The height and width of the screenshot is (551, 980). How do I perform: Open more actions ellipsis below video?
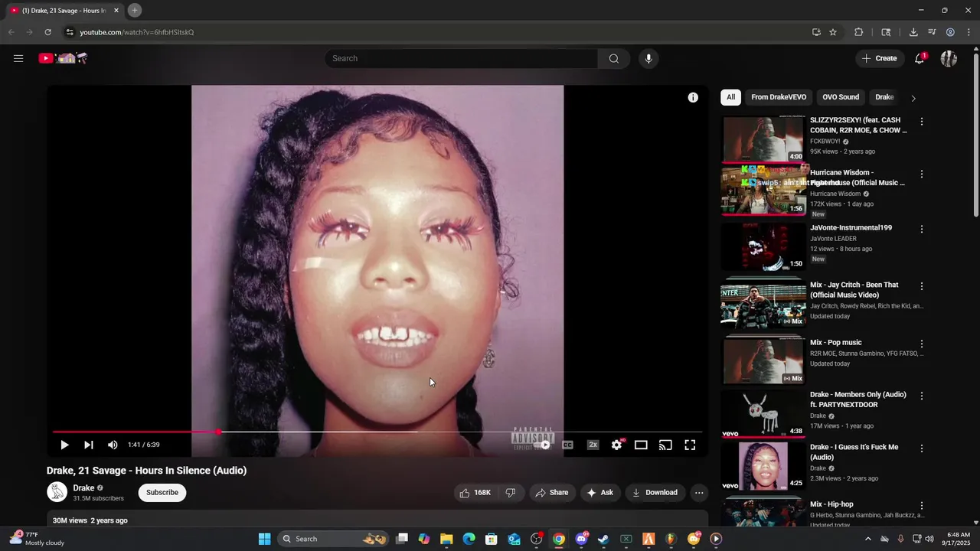[699, 493]
